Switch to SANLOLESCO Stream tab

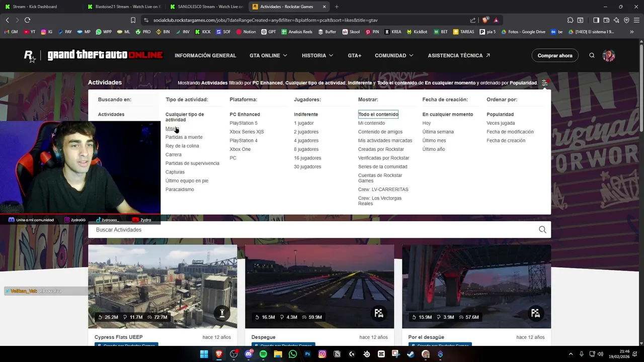click(x=206, y=7)
